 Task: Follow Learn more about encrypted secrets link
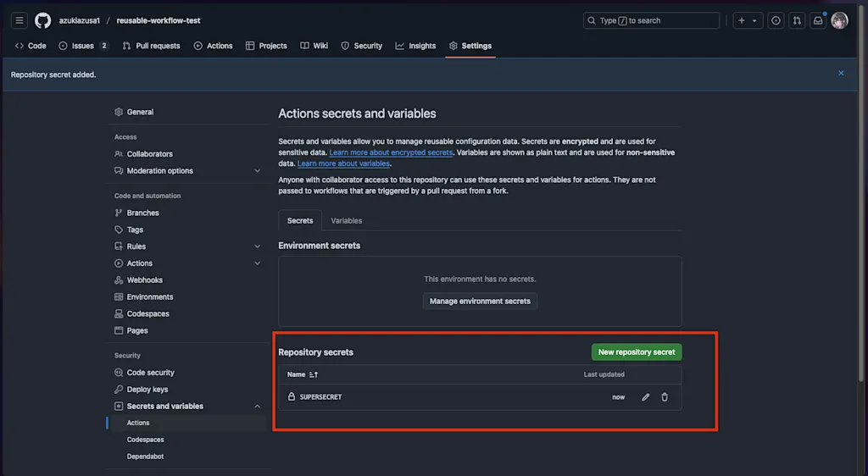(x=391, y=152)
